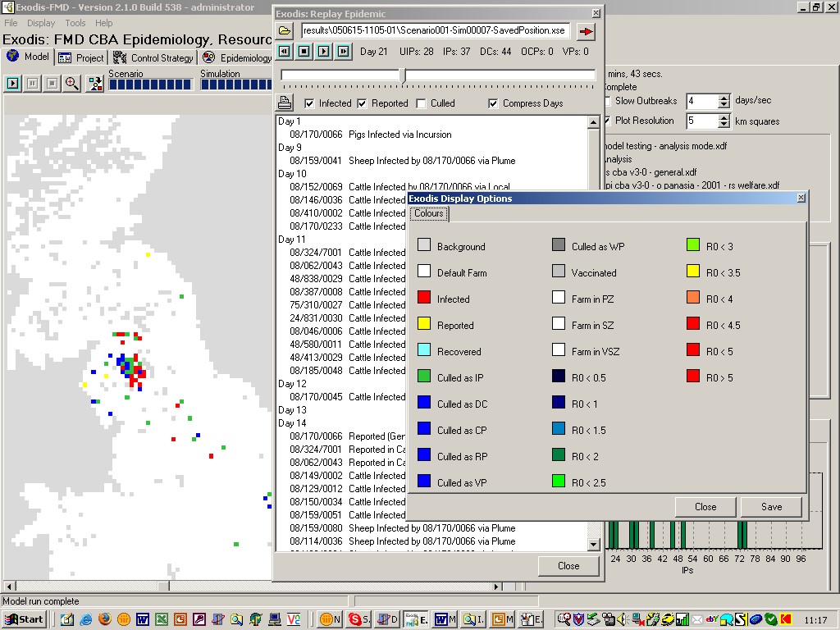The width and height of the screenshot is (840, 630).
Task: Open the Tools menu
Action: point(75,23)
